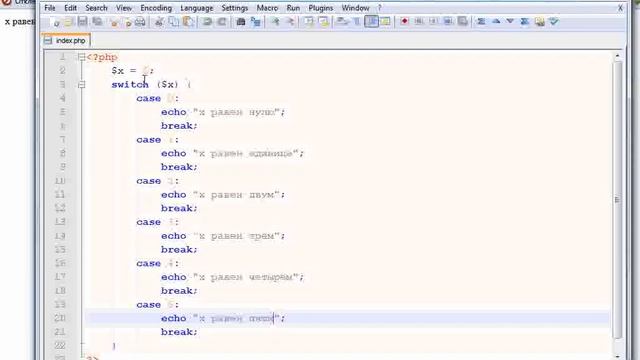Click scrollbar down arrow in editor
The width and height of the screenshot is (640, 360).
[617, 356]
